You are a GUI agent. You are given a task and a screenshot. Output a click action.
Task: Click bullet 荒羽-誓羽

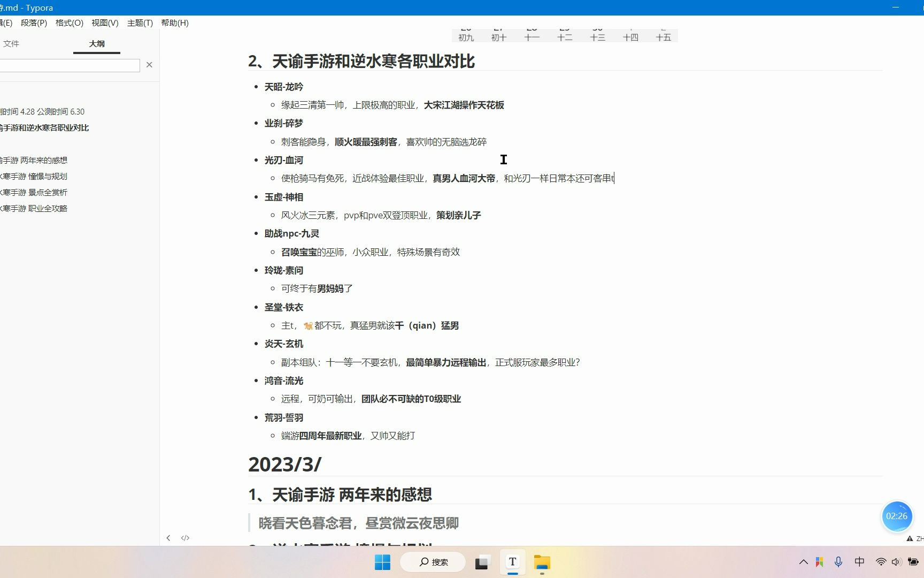tap(283, 417)
